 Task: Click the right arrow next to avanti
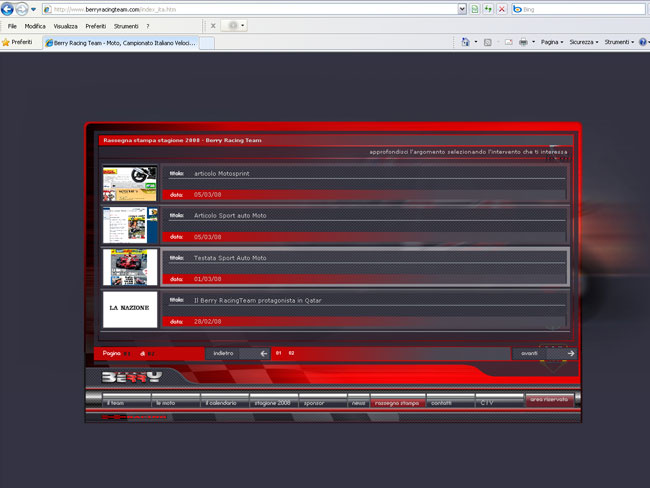click(571, 354)
